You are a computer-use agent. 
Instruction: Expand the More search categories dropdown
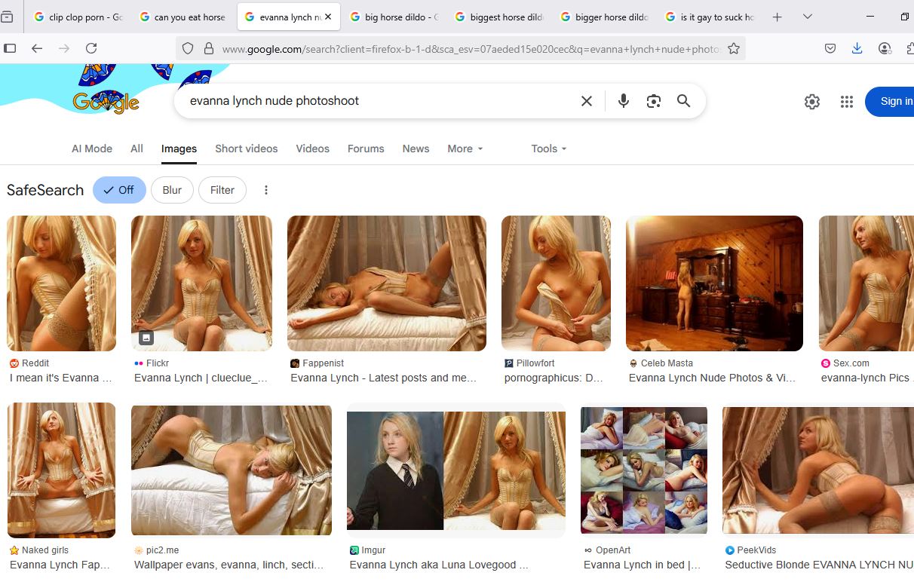(x=465, y=149)
